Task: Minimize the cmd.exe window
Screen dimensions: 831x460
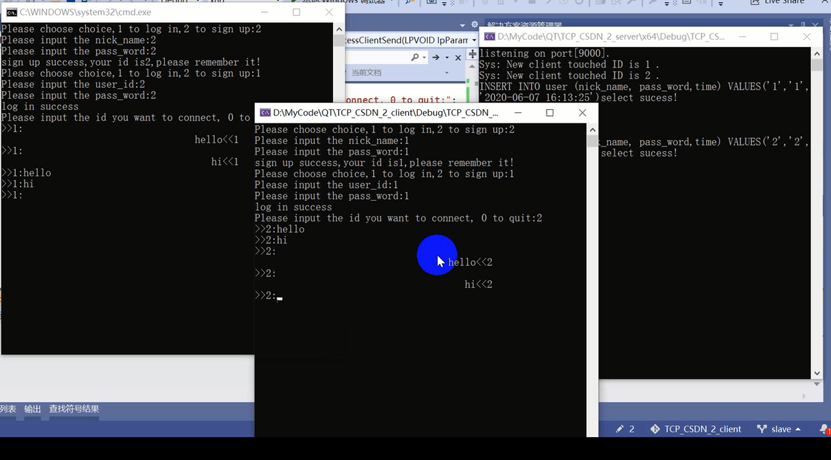Action: pos(264,12)
